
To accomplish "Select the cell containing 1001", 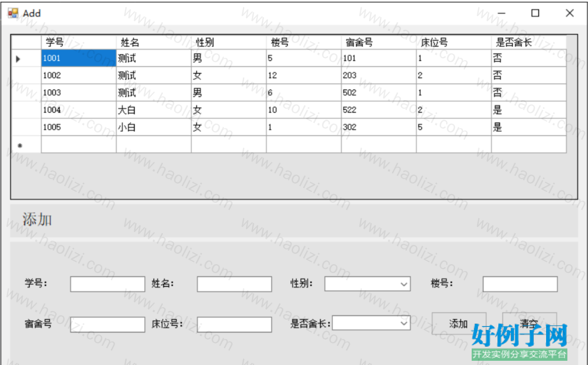I will pos(79,58).
